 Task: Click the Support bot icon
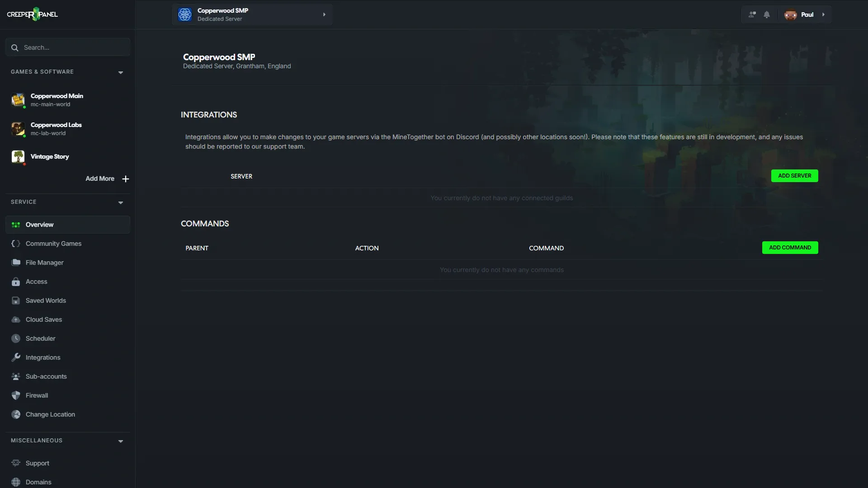(16, 463)
